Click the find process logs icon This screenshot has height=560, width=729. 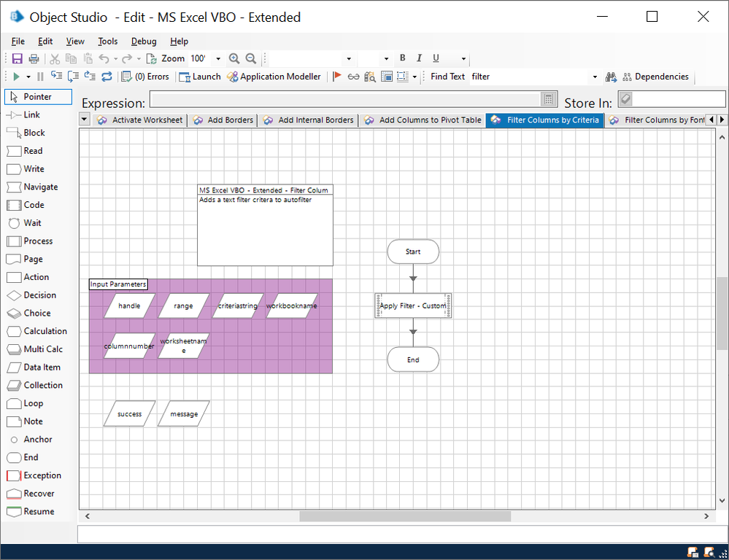pyautogui.click(x=370, y=77)
